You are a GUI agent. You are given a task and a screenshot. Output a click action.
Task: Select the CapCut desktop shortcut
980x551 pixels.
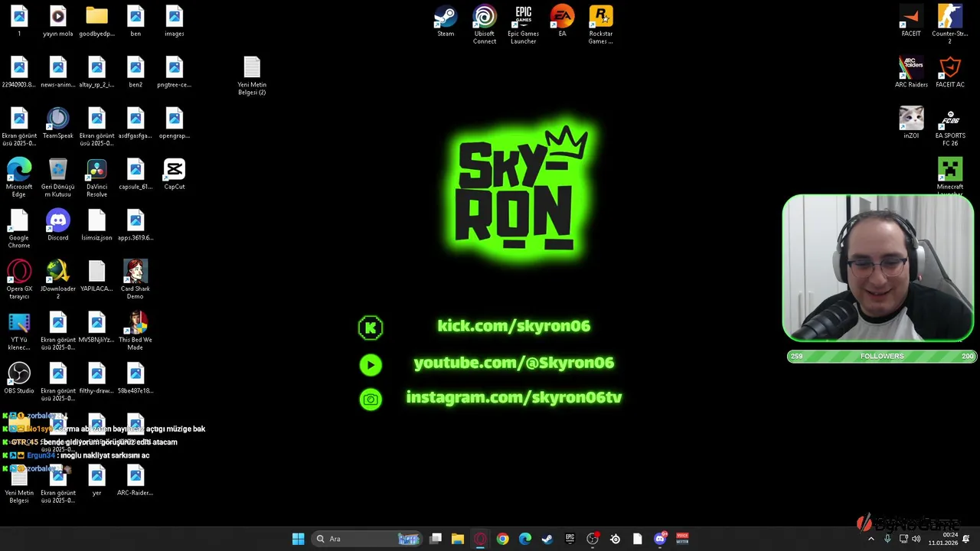175,174
